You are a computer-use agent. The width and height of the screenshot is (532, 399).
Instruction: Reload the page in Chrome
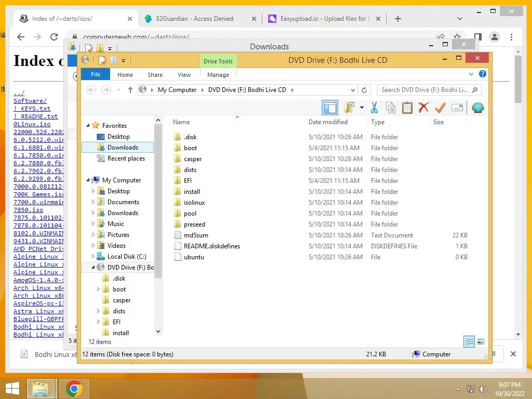54,37
